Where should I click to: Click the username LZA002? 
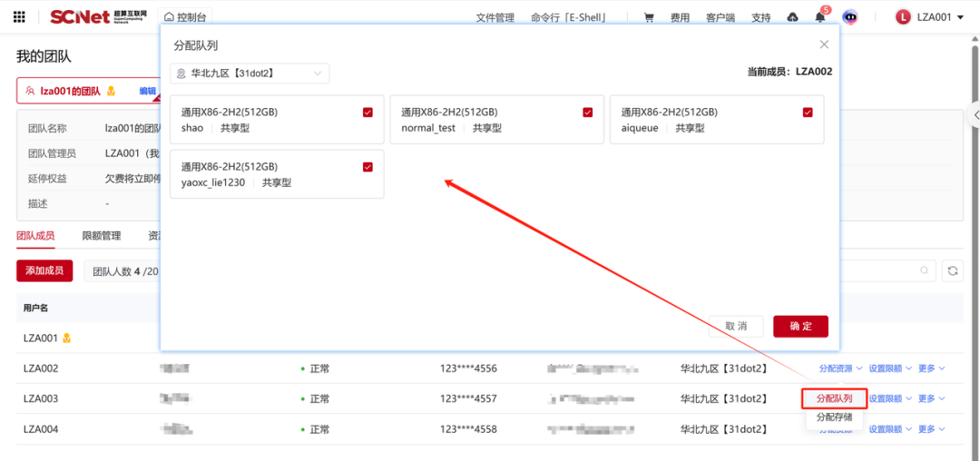coord(41,368)
